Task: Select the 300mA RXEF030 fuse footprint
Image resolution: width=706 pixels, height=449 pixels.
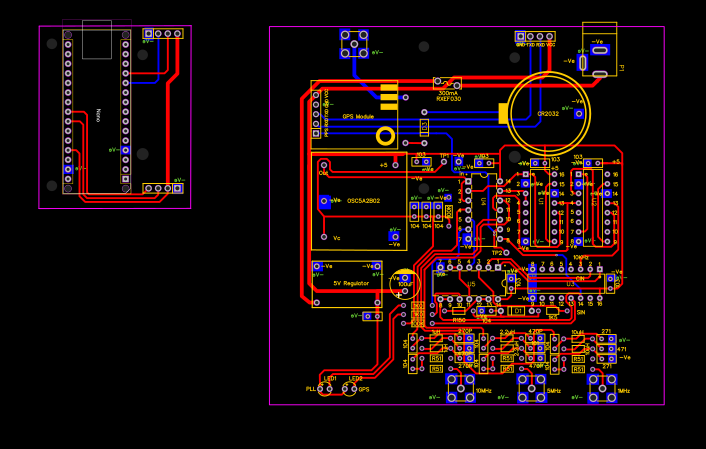Action: click(448, 83)
